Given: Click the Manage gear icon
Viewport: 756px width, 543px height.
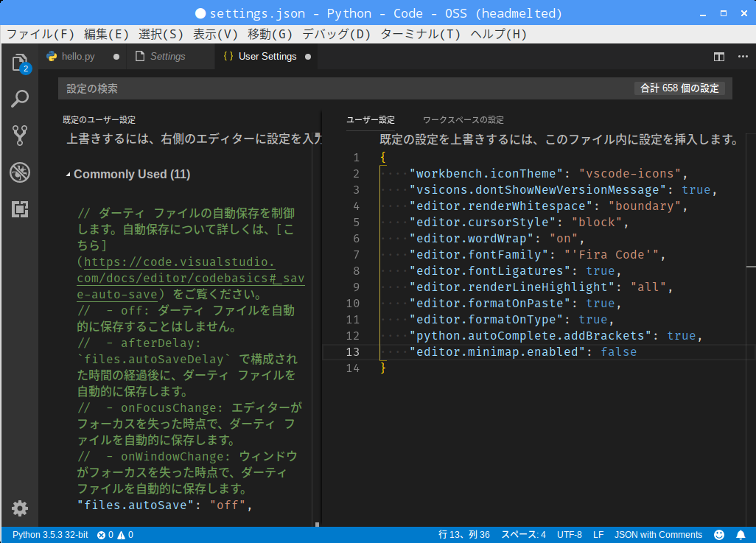Looking at the screenshot, I should coord(20,508).
